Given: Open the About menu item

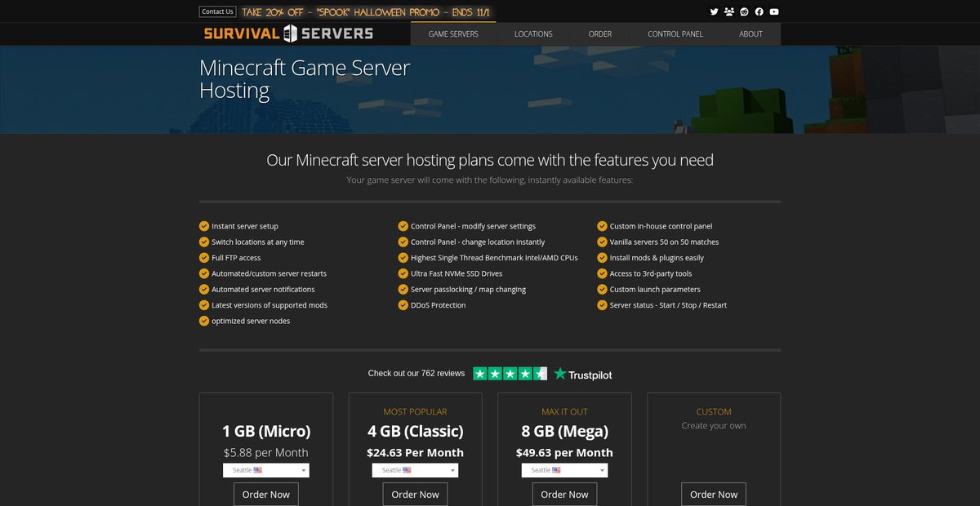Looking at the screenshot, I should click(751, 34).
